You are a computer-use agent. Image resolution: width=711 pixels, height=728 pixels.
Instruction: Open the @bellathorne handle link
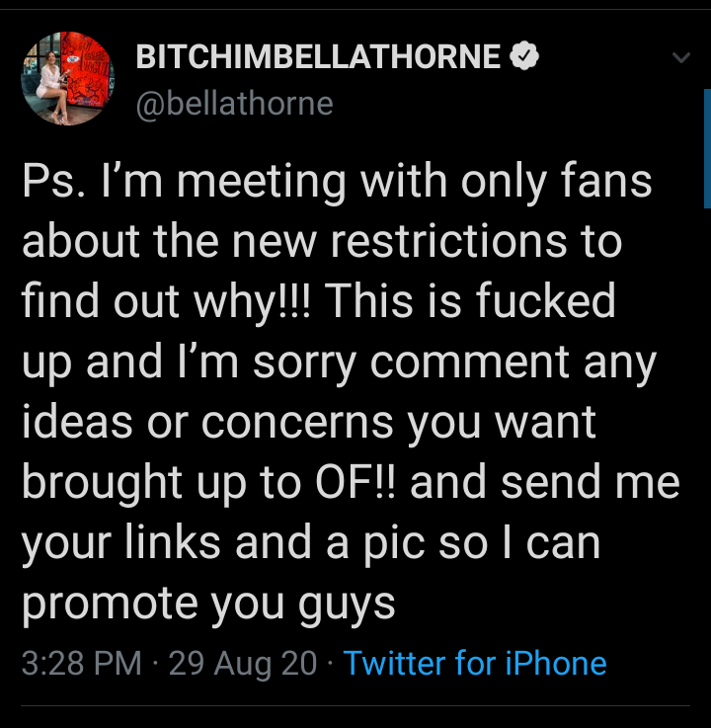click(x=234, y=102)
